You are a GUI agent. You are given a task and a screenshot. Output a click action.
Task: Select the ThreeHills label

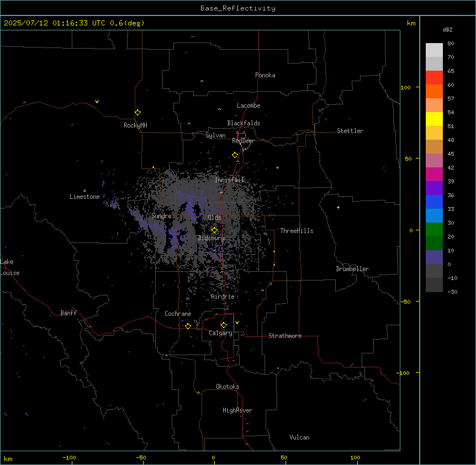click(297, 231)
